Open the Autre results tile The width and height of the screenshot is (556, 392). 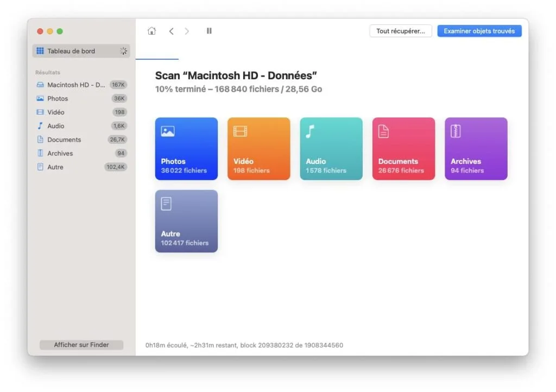(x=186, y=220)
